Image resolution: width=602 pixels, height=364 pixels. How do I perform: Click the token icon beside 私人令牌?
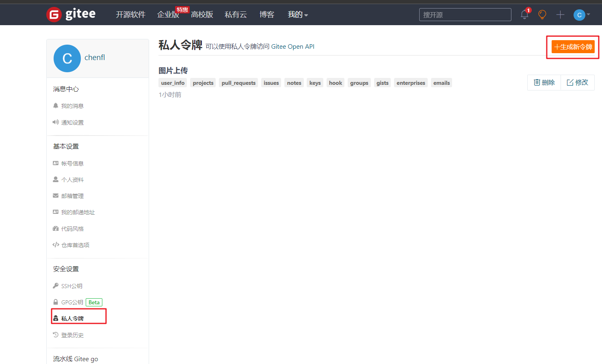tap(56, 318)
